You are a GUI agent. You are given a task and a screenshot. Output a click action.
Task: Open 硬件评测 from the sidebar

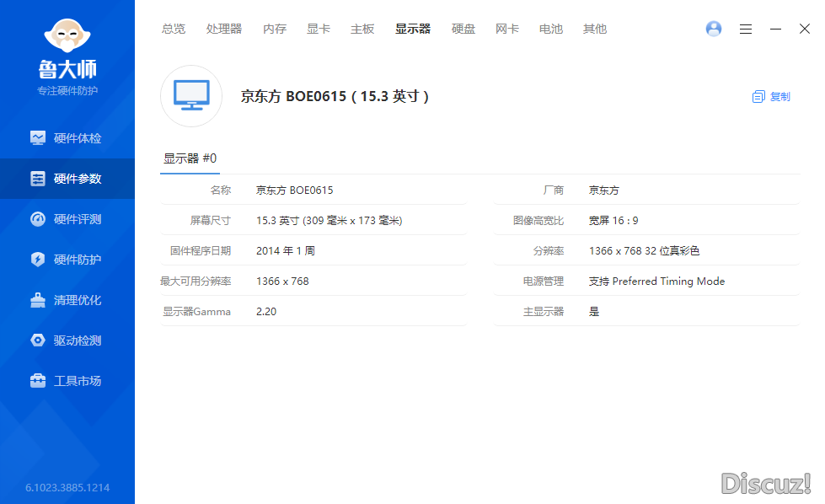67,219
